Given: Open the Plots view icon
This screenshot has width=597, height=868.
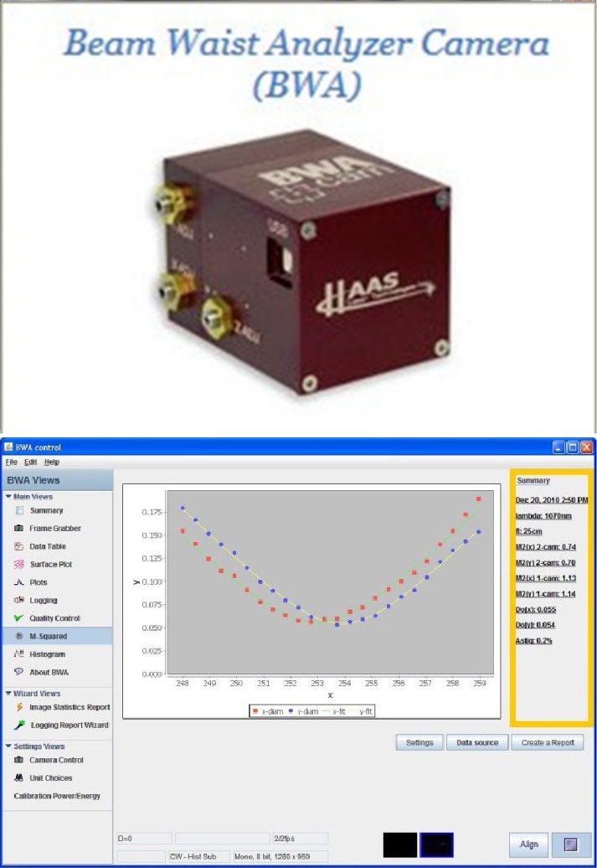Looking at the screenshot, I should point(18,582).
